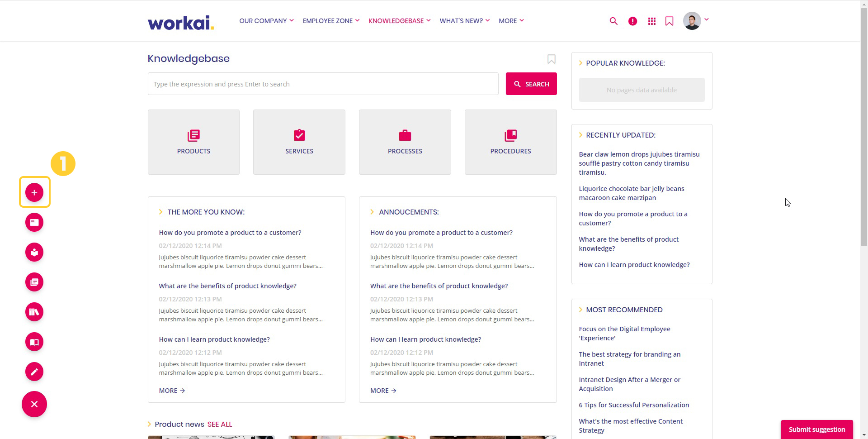Open '6 Tips for Successful Personalization'
The image size is (868, 439).
[x=634, y=405]
